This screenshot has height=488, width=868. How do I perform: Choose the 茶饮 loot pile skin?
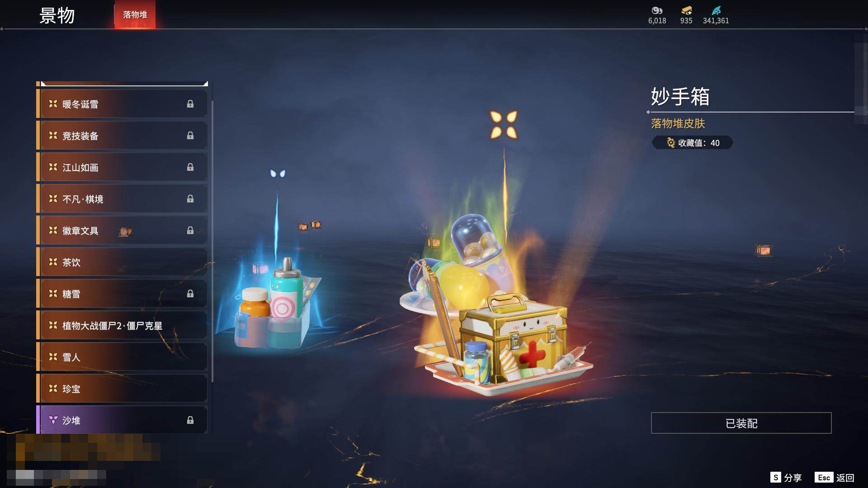click(122, 262)
